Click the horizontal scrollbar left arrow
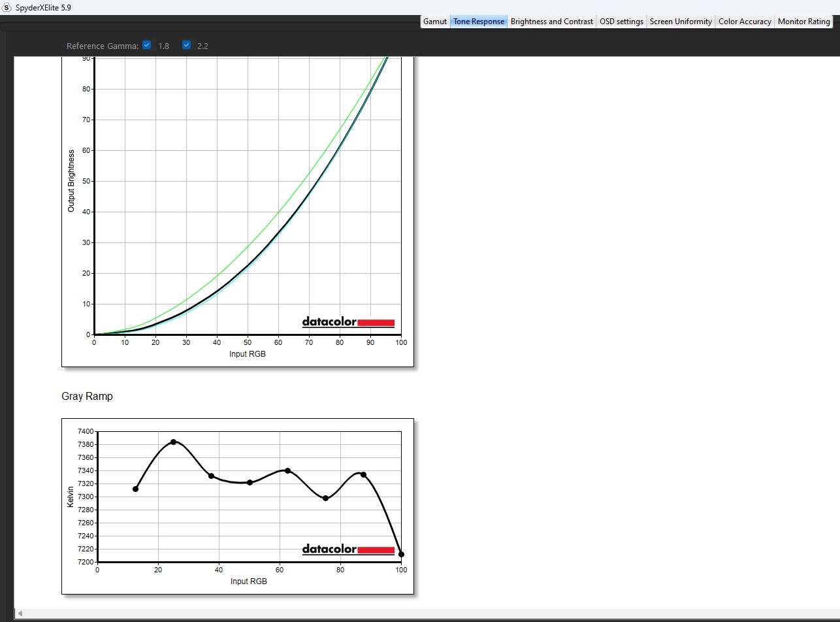Image resolution: width=840 pixels, height=622 pixels. (x=20, y=614)
